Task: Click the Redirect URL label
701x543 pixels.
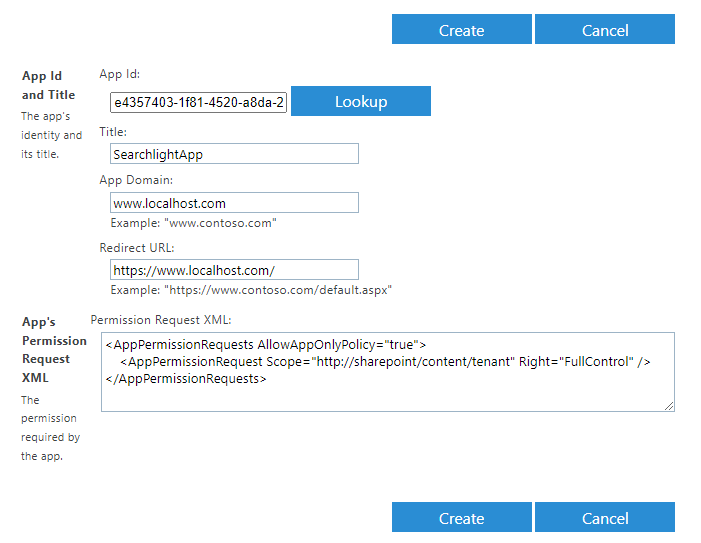Action: [x=137, y=248]
